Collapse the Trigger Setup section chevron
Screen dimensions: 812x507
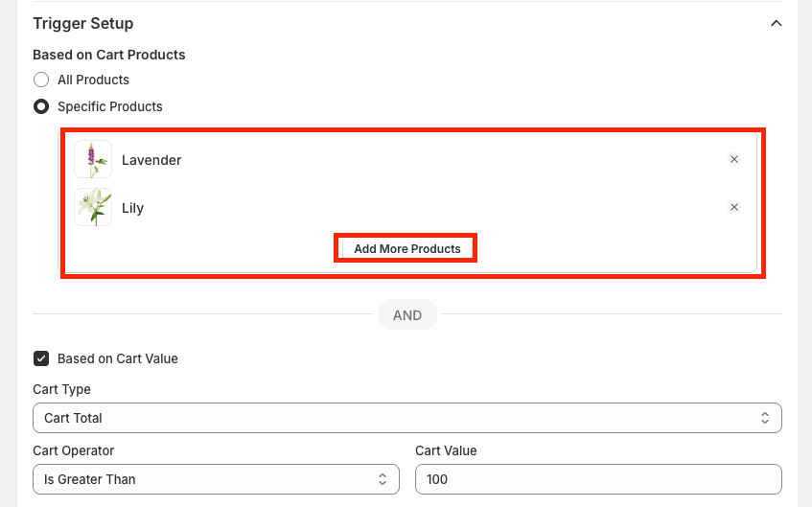[776, 23]
